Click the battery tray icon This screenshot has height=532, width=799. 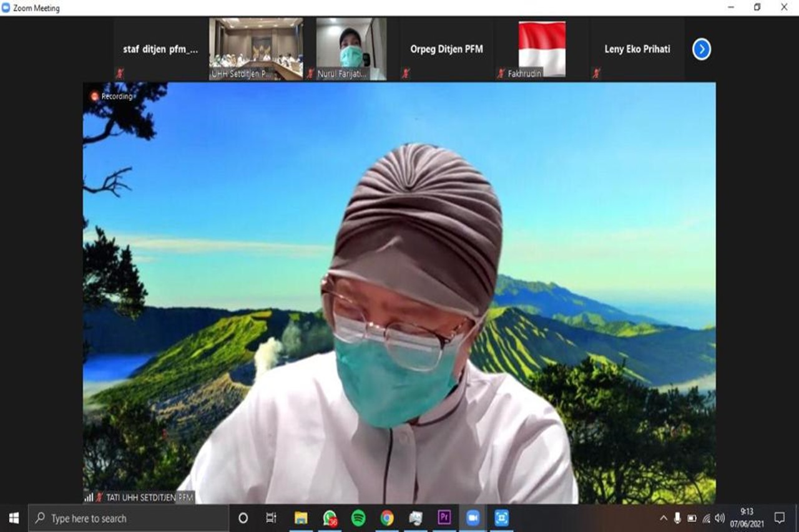(692, 518)
